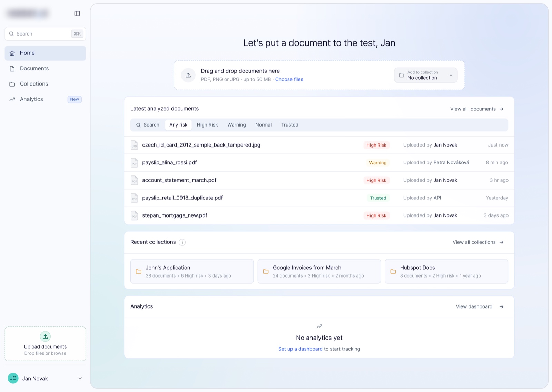Click the green upload icon in sidebar
Image resolution: width=552 pixels, height=392 pixels.
[x=45, y=336]
